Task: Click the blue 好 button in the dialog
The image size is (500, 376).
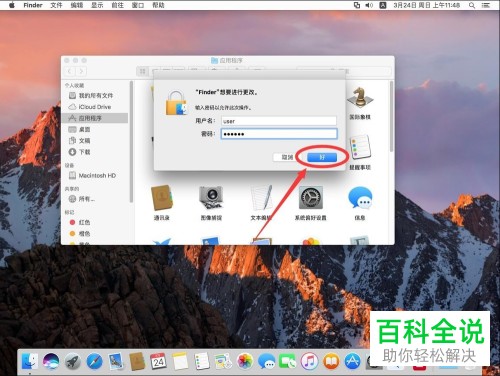Action: pyautogui.click(x=322, y=157)
